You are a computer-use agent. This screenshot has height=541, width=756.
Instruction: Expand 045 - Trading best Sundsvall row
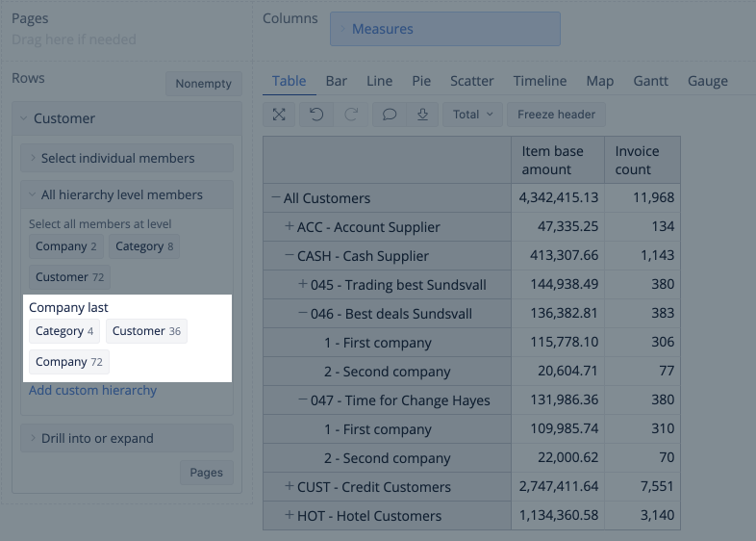coord(303,285)
